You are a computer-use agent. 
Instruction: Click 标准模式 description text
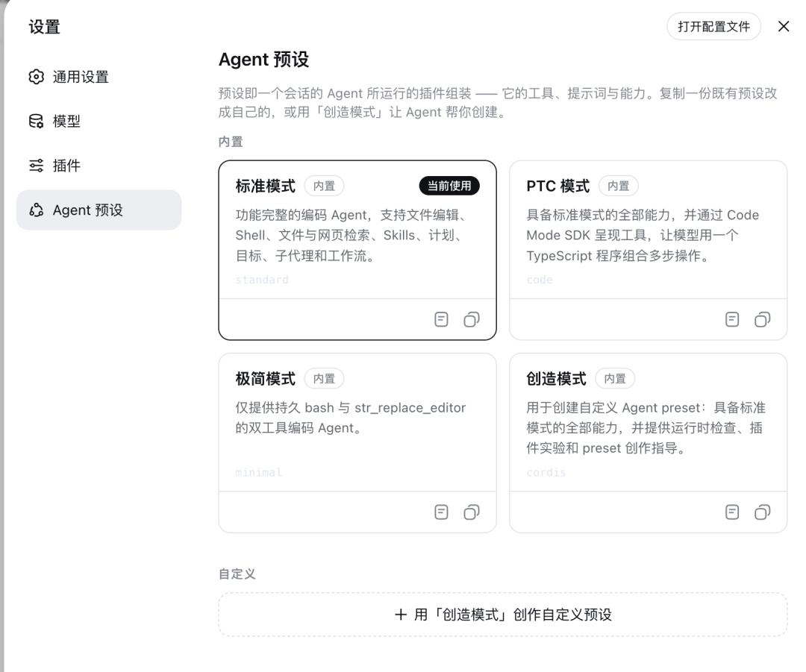click(x=352, y=235)
